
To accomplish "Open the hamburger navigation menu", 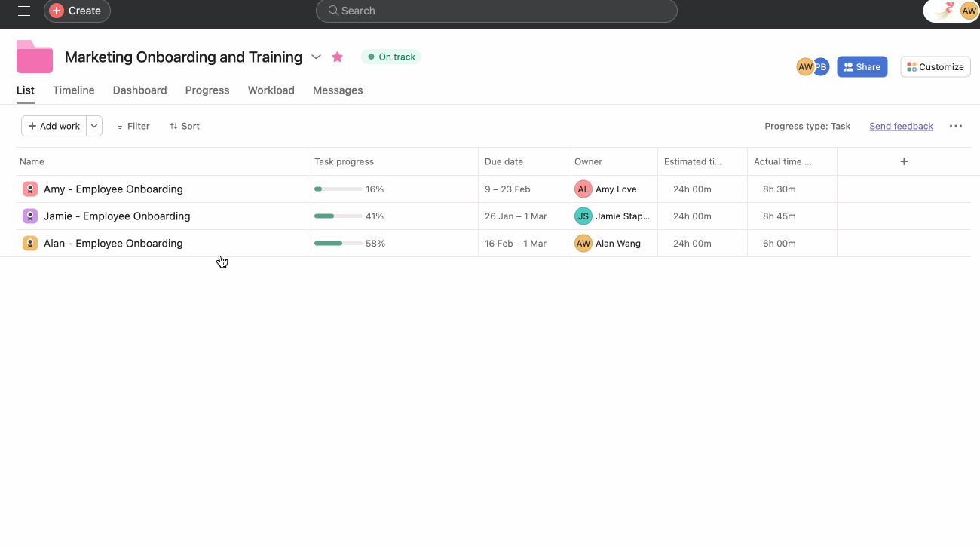I will click(24, 11).
